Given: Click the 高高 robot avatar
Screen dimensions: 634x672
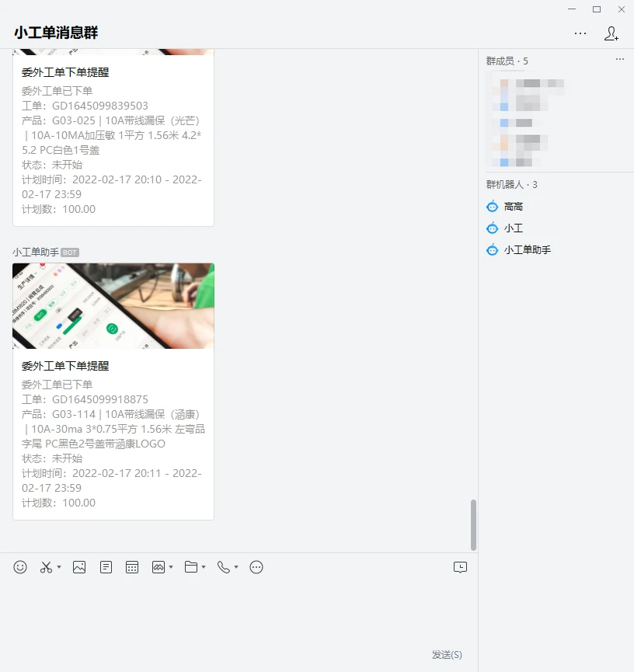Looking at the screenshot, I should [492, 206].
